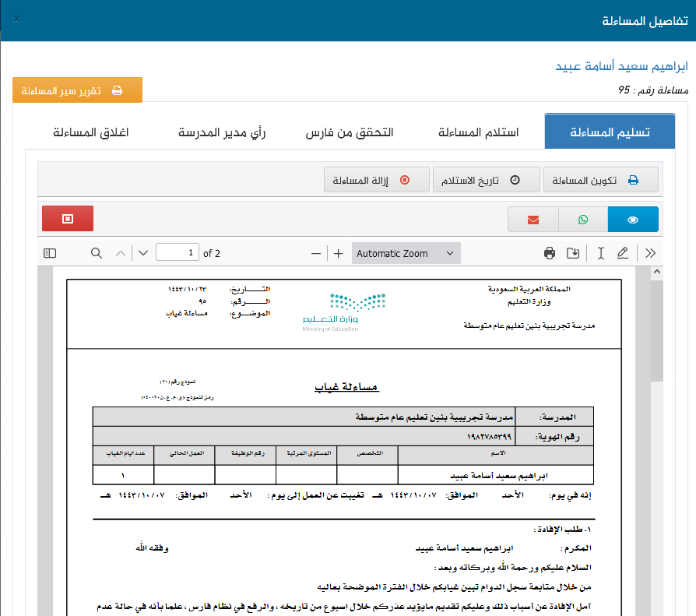Open the PDF find magnifier
The height and width of the screenshot is (616, 696).
coord(97,253)
